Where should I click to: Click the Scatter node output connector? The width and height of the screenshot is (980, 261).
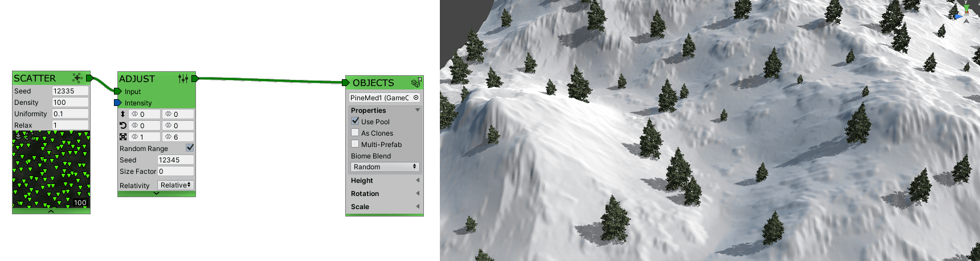89,78
